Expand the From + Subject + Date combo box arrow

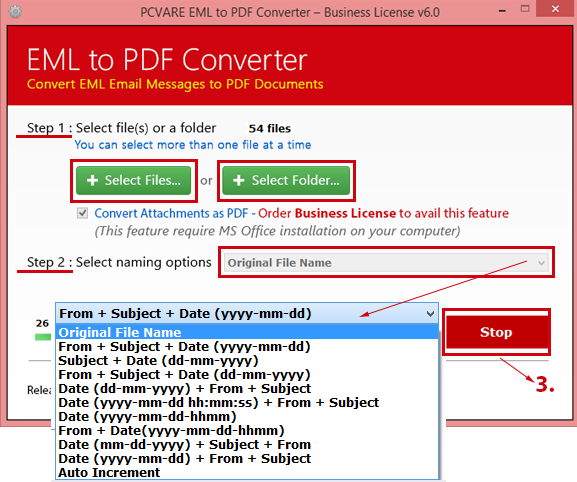coord(430,314)
